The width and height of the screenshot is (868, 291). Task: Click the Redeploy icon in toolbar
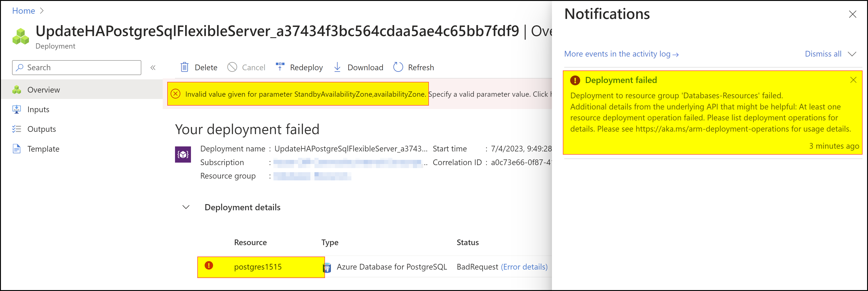pos(280,67)
